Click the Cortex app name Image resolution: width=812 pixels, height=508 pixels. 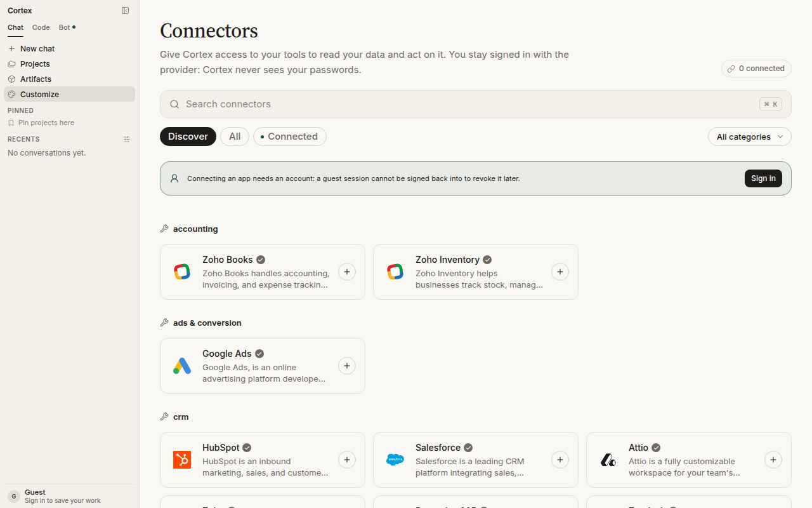click(x=20, y=11)
